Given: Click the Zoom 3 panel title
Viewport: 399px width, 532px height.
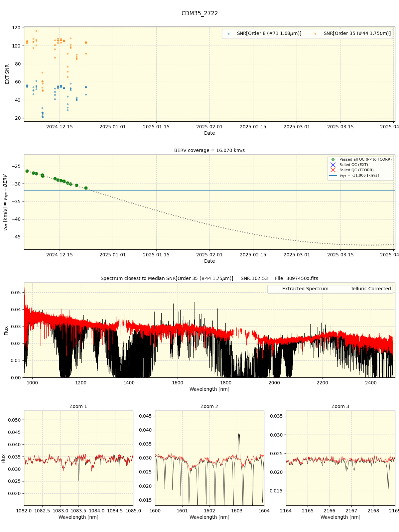Looking at the screenshot, I should pyautogui.click(x=340, y=406).
